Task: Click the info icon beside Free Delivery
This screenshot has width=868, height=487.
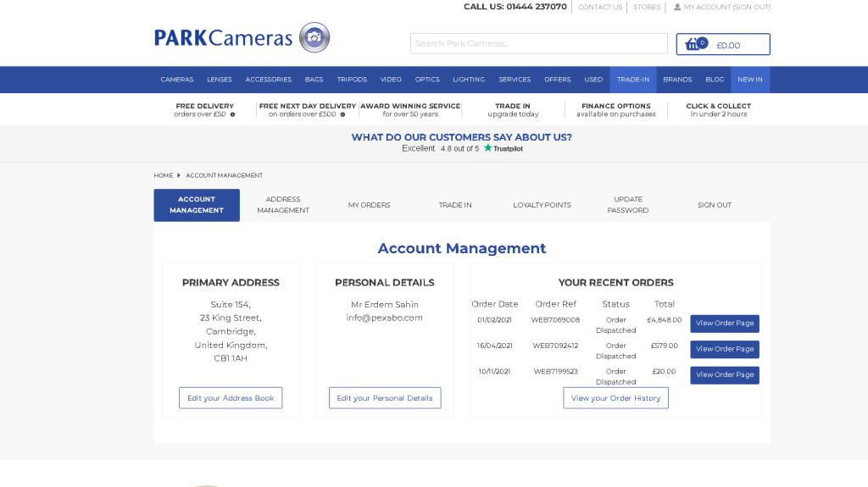Action: point(232,114)
